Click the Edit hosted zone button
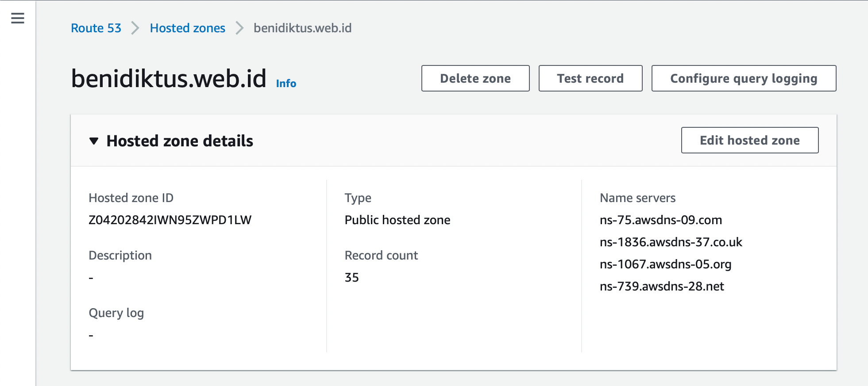868x386 pixels. tap(750, 140)
